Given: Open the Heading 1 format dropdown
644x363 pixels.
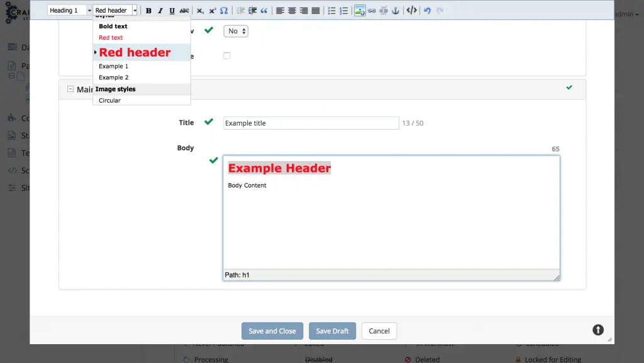Looking at the screenshot, I should point(70,11).
